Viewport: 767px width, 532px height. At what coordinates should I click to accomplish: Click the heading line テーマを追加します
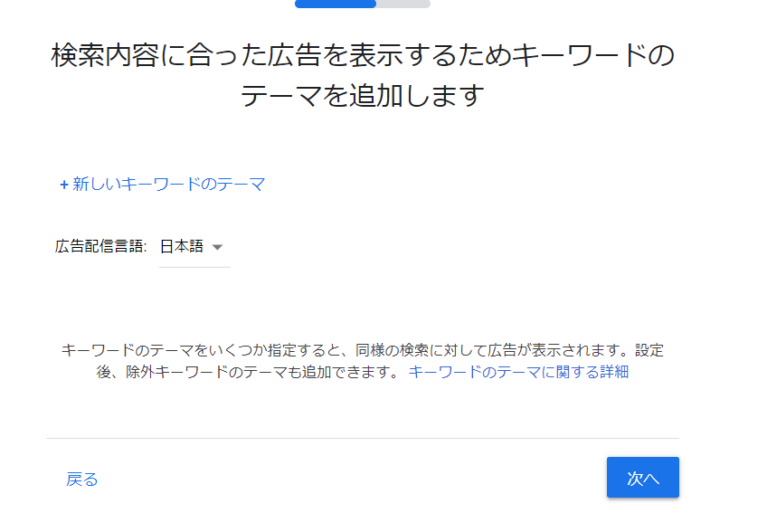pos(363,95)
